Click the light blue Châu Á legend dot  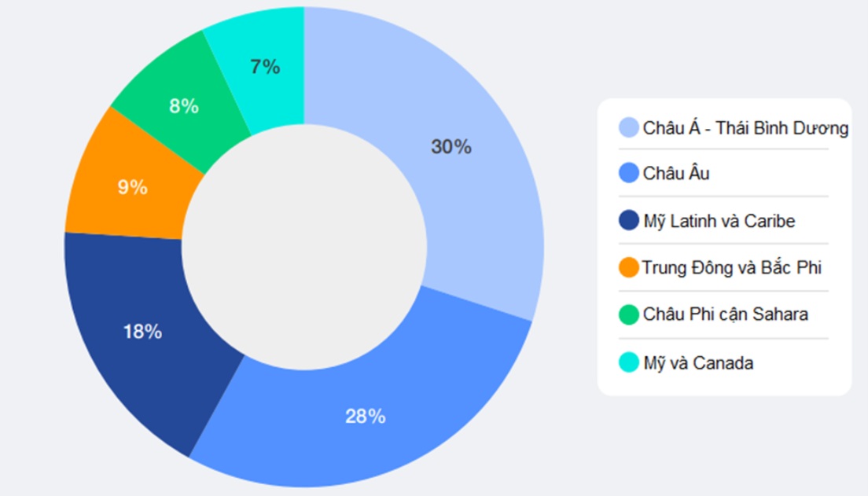point(629,127)
